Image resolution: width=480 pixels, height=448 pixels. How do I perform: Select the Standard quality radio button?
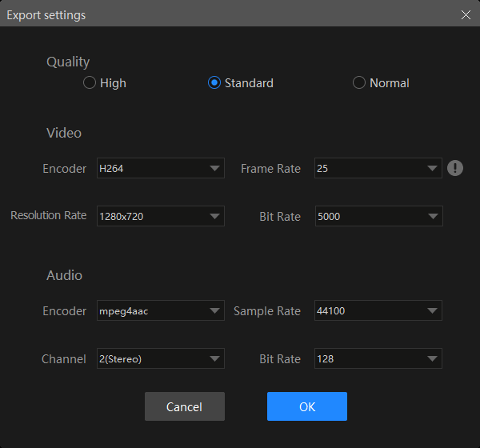click(x=214, y=83)
